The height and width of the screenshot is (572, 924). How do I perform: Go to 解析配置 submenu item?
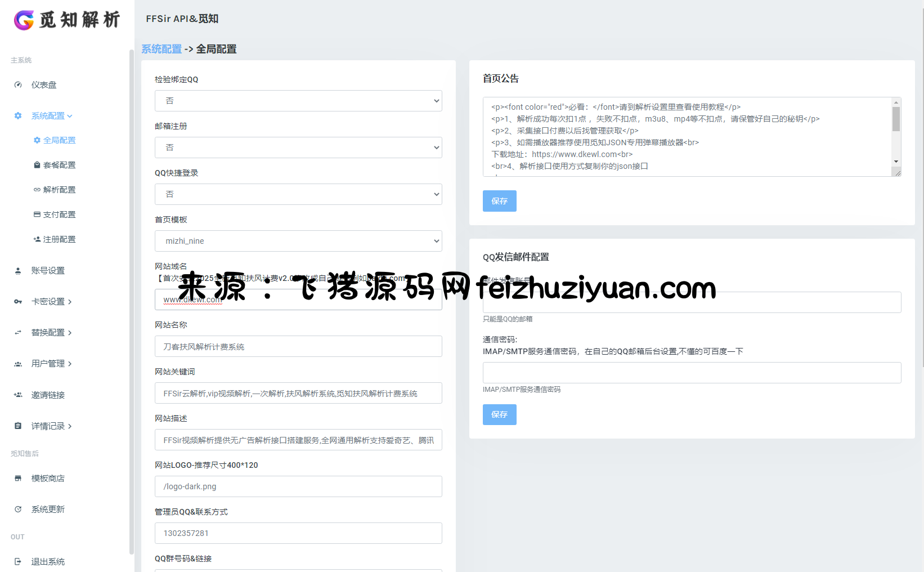[59, 190]
